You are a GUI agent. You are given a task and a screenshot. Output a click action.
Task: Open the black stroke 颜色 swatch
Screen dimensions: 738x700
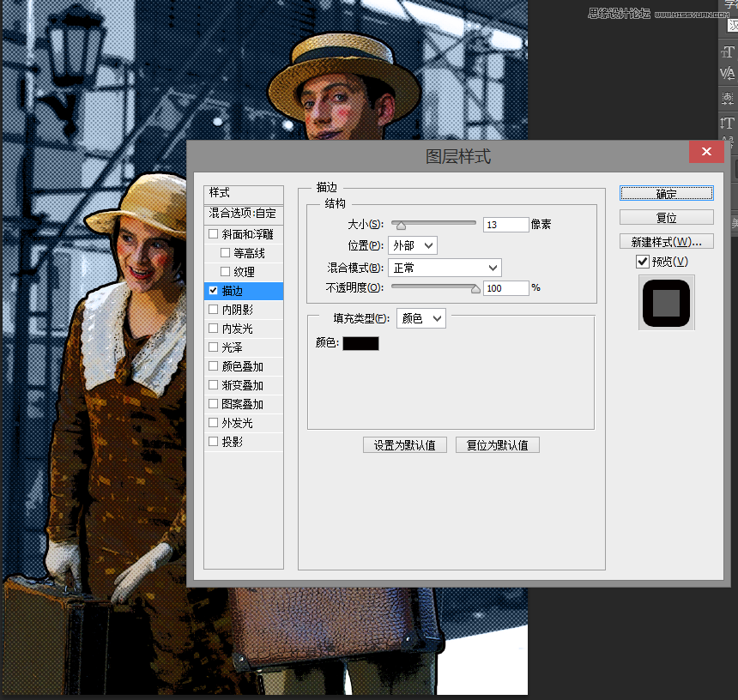pyautogui.click(x=360, y=343)
